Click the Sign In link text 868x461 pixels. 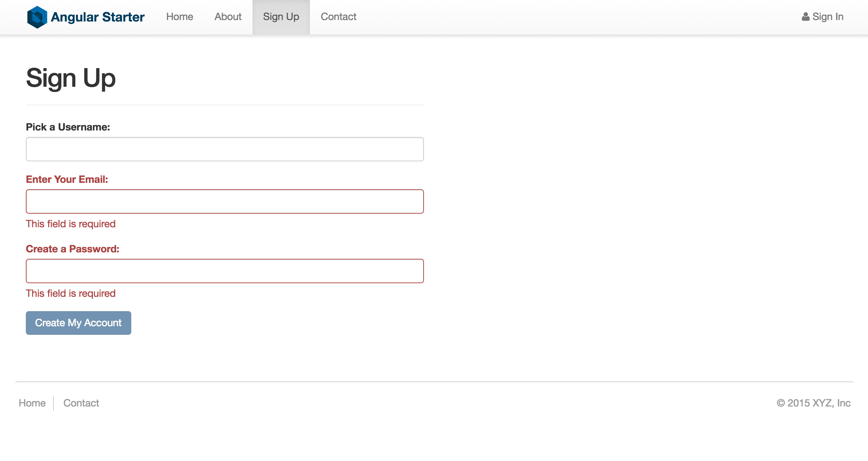[827, 17]
